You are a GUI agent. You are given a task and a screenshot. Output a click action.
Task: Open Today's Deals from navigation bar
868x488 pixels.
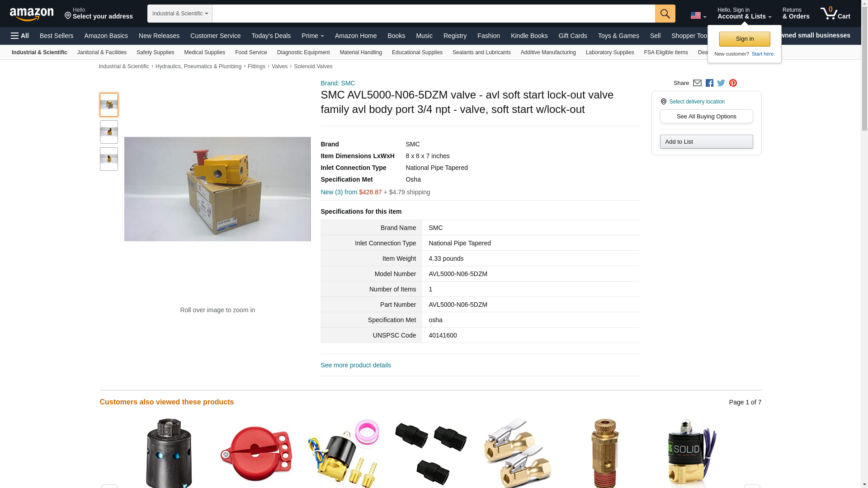coord(271,36)
